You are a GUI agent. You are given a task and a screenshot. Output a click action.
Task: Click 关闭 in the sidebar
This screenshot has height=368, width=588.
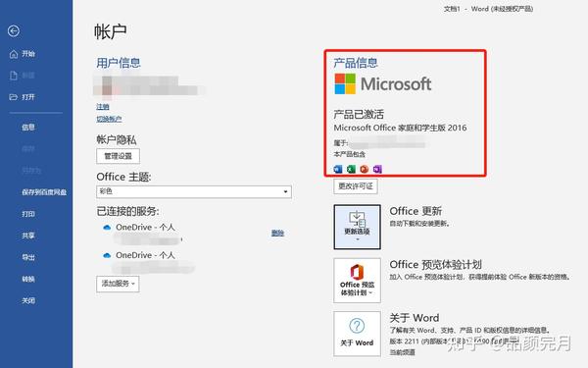pyautogui.click(x=28, y=300)
